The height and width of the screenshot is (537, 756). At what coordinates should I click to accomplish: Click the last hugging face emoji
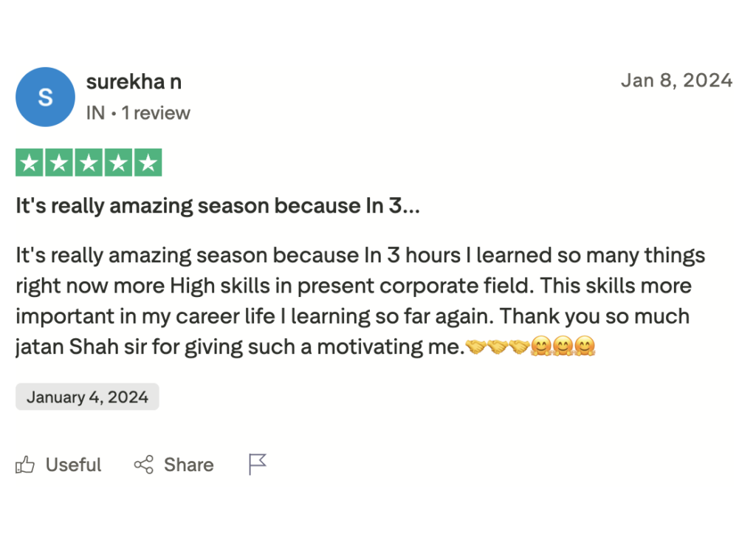tap(585, 346)
